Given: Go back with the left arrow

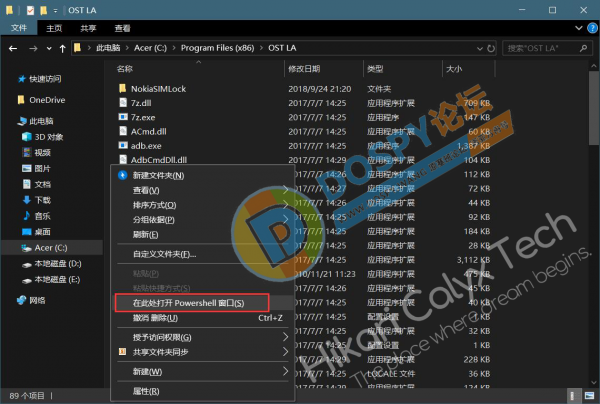Looking at the screenshot, I should coord(13,49).
